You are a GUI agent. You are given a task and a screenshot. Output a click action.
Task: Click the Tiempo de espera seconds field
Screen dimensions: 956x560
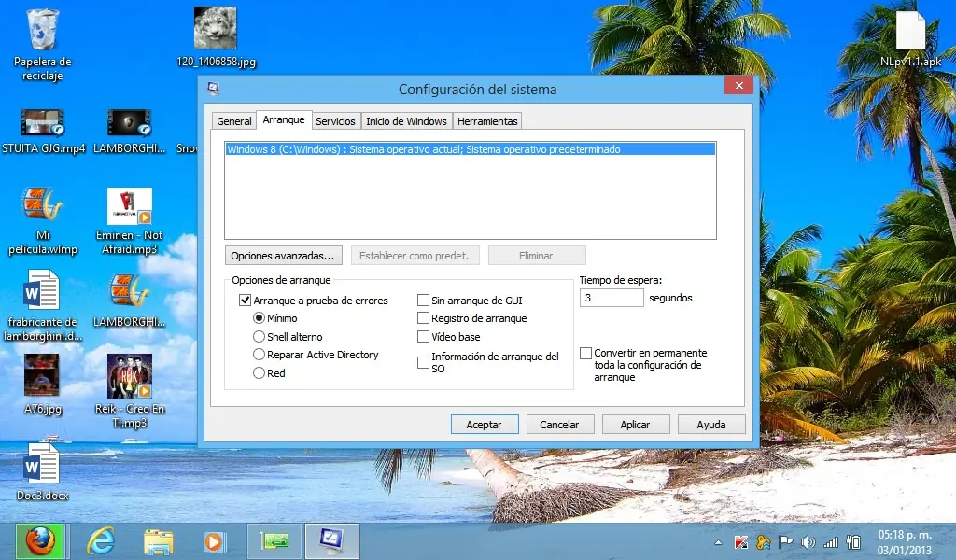pyautogui.click(x=612, y=298)
